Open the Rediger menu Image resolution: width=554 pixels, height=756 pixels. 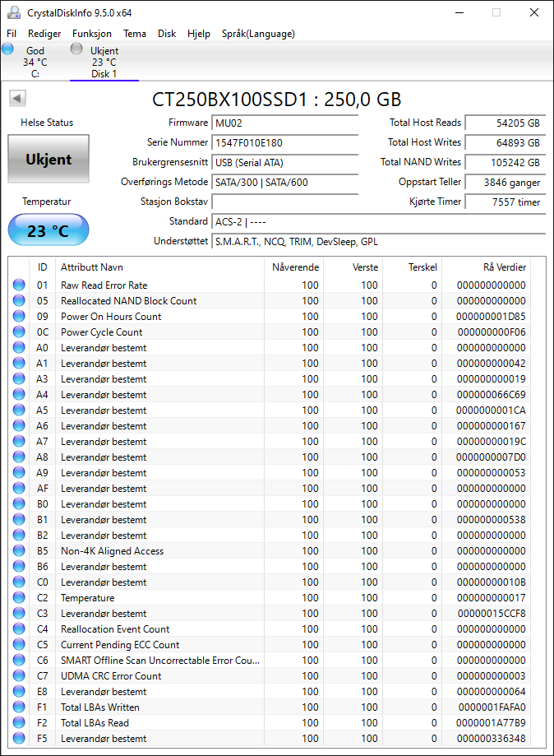(44, 34)
